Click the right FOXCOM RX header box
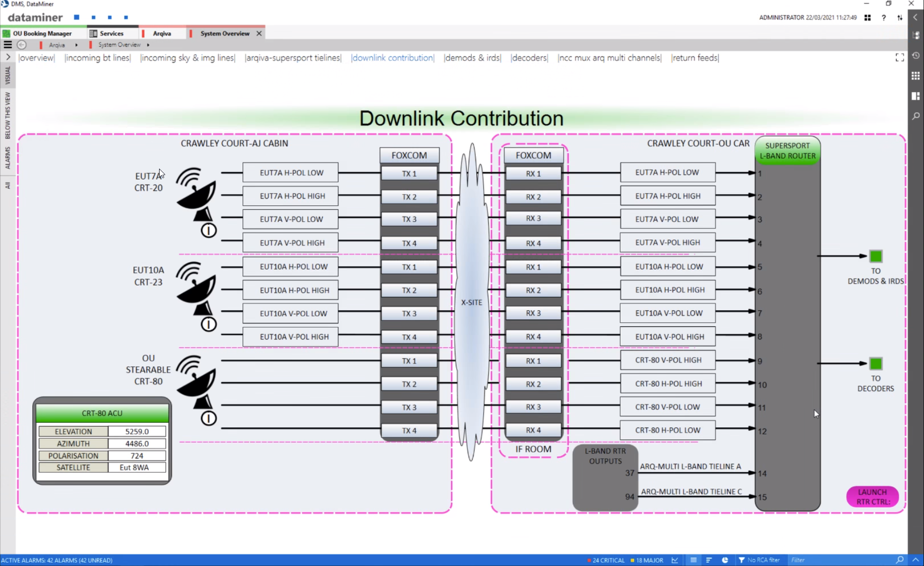Image resolution: width=924 pixels, height=566 pixels. [x=533, y=156]
